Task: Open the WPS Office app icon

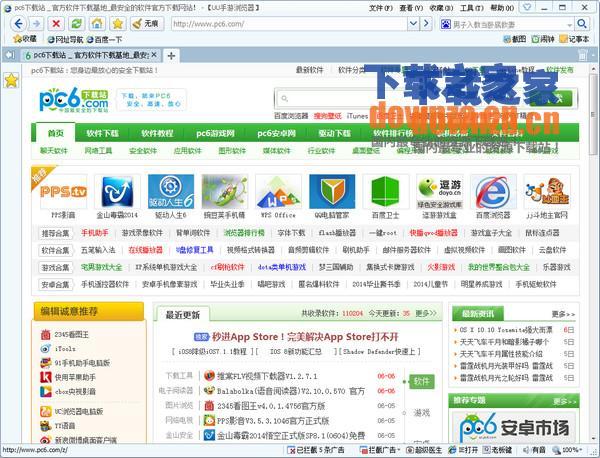Action: click(x=278, y=191)
